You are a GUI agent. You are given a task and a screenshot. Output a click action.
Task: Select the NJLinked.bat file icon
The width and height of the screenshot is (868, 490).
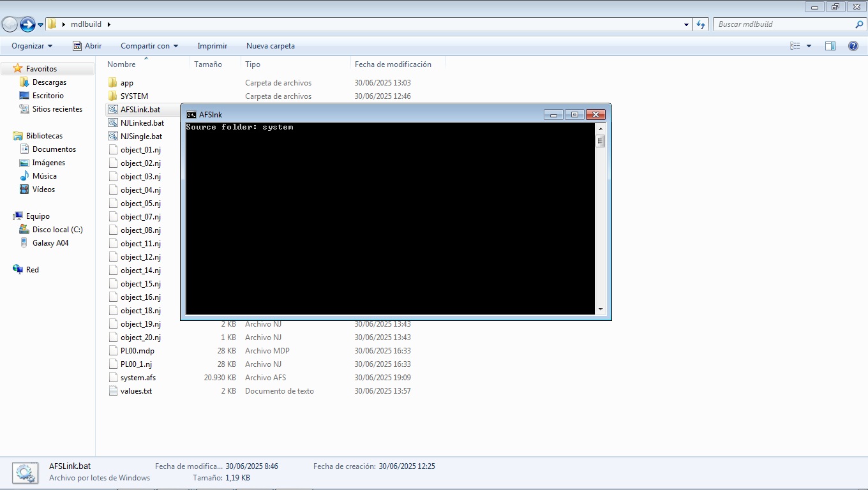pos(113,123)
